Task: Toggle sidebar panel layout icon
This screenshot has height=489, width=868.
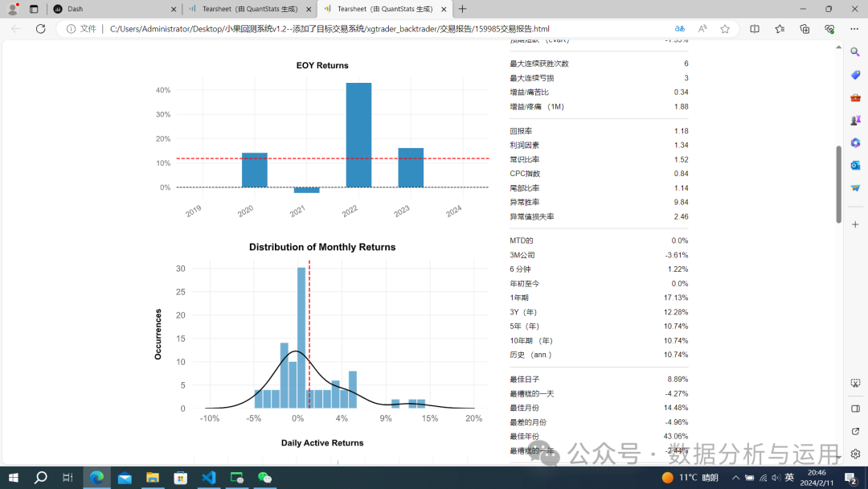Action: coord(855,409)
